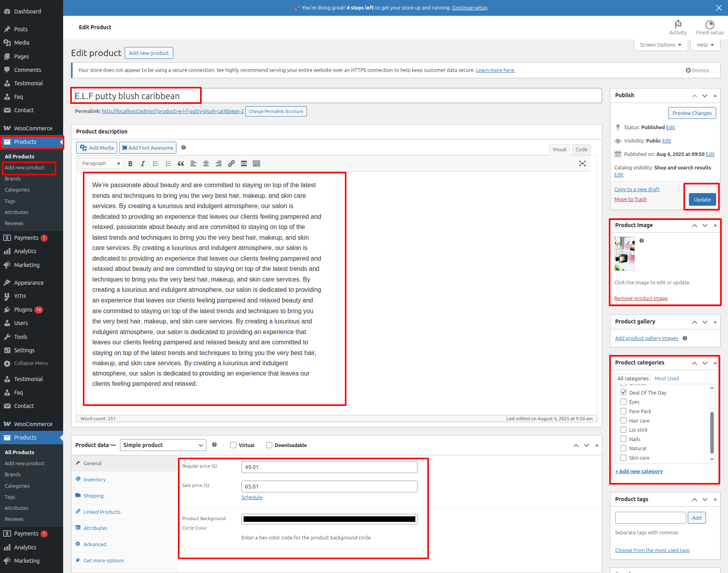Click the Product Background Circle Color swatch
Image resolution: width=728 pixels, height=573 pixels.
tap(329, 519)
